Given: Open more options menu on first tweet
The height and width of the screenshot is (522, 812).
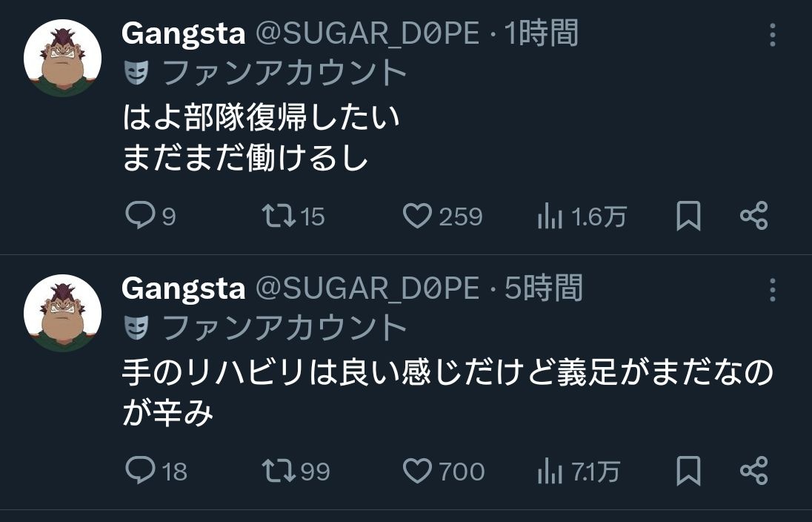Looking at the screenshot, I should tap(773, 35).
